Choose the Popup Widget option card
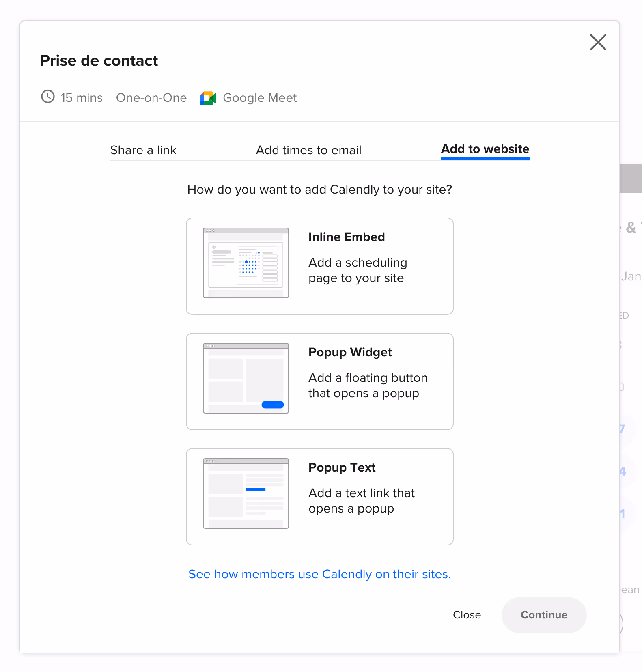This screenshot has height=672, width=642. click(320, 381)
